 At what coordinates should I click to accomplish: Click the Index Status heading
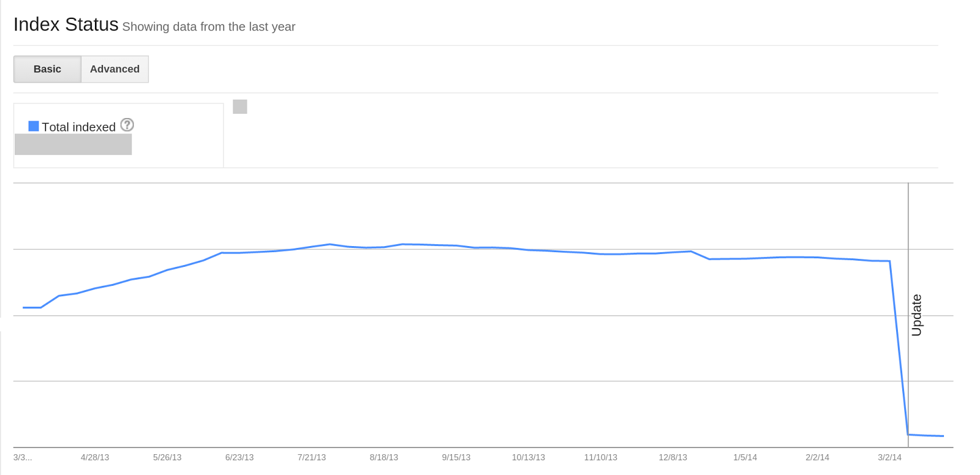[x=66, y=24]
